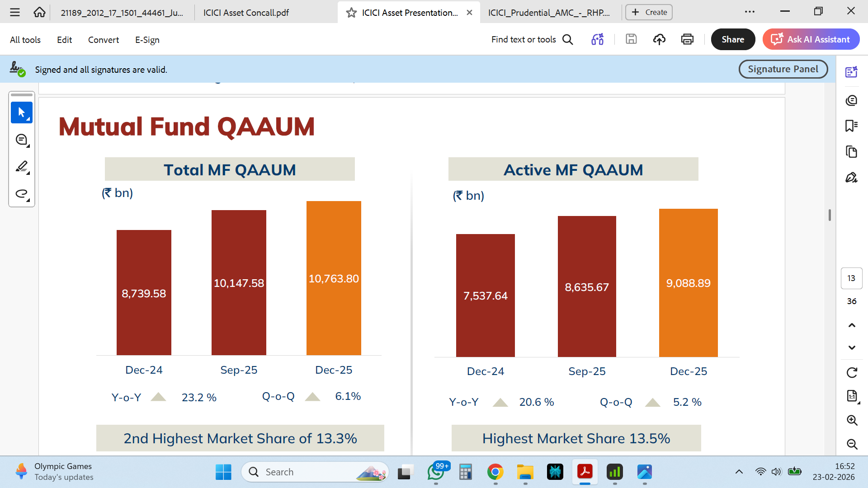Click the print file icon

click(x=687, y=40)
